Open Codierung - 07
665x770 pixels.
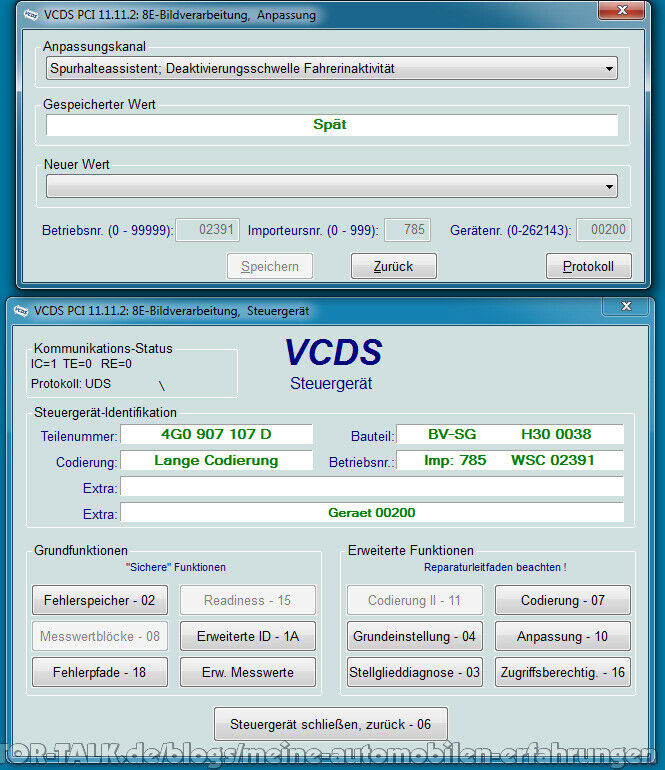tap(563, 600)
